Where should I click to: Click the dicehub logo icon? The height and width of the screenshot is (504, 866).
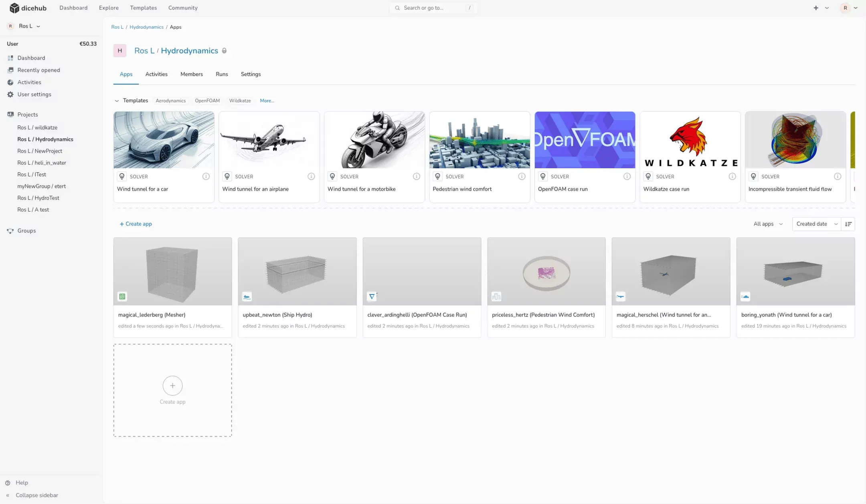14,8
